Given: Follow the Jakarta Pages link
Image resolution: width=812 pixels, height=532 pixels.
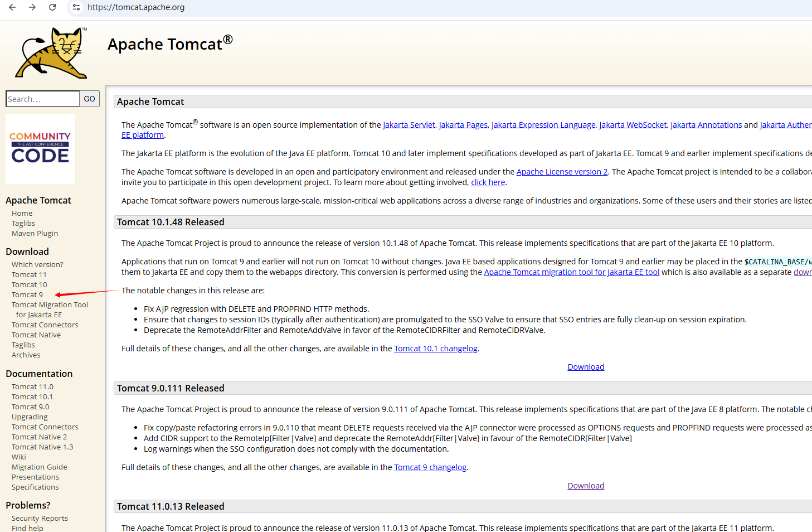Looking at the screenshot, I should coord(463,125).
